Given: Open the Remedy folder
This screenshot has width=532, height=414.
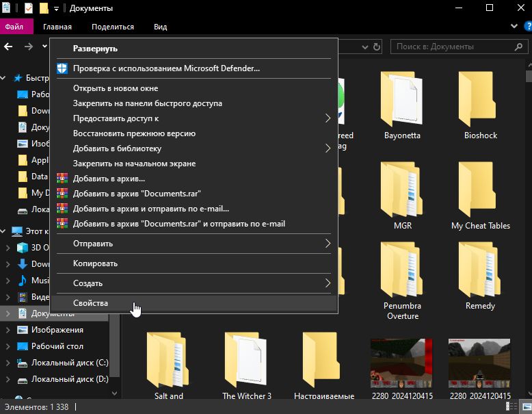Looking at the screenshot, I should tap(481, 276).
